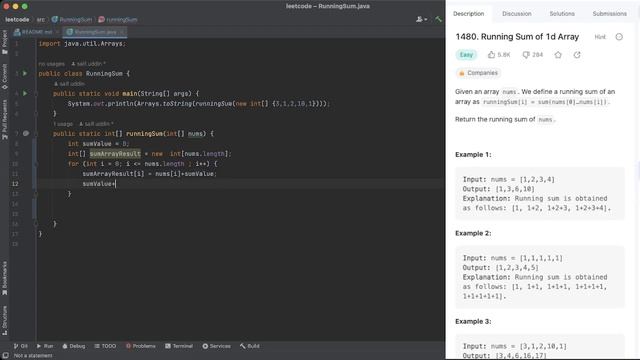
Task: Click the 'Example 3:' heading
Action: coord(473,321)
